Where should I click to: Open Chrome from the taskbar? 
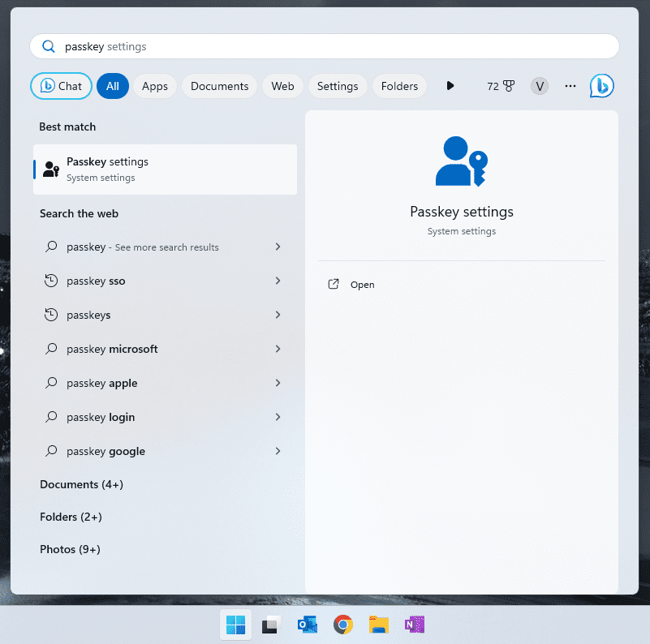(x=342, y=625)
